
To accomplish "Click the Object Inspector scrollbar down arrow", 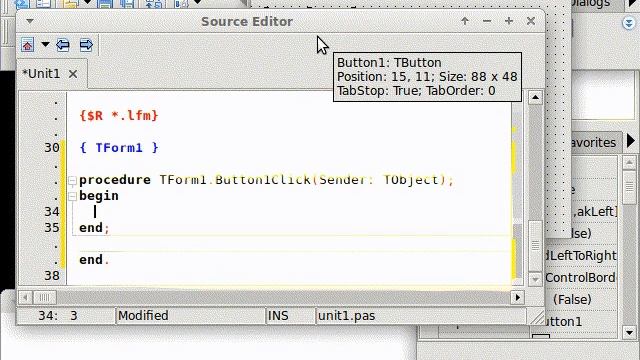I will tap(629, 332).
